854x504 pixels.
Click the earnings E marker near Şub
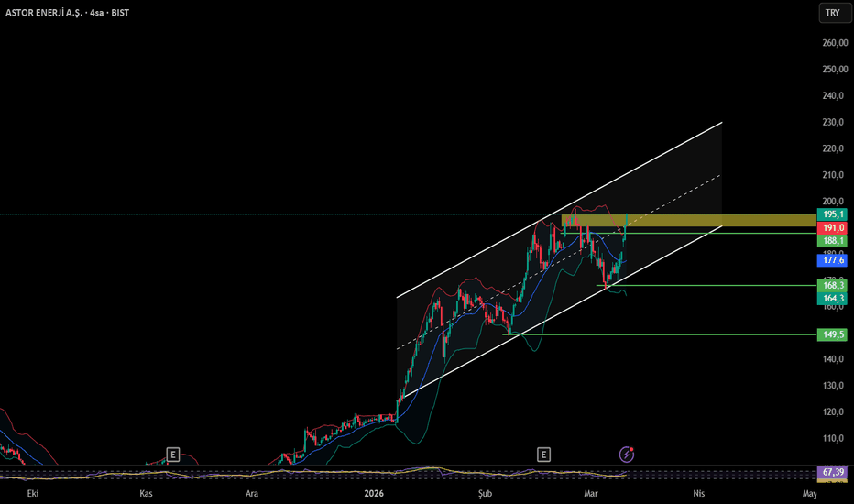coord(543,455)
